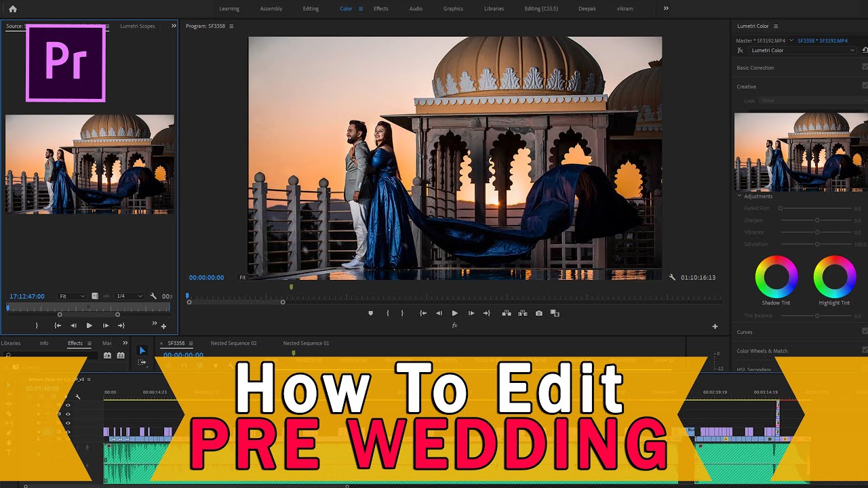Go to In point in Source monitor

tap(58, 325)
